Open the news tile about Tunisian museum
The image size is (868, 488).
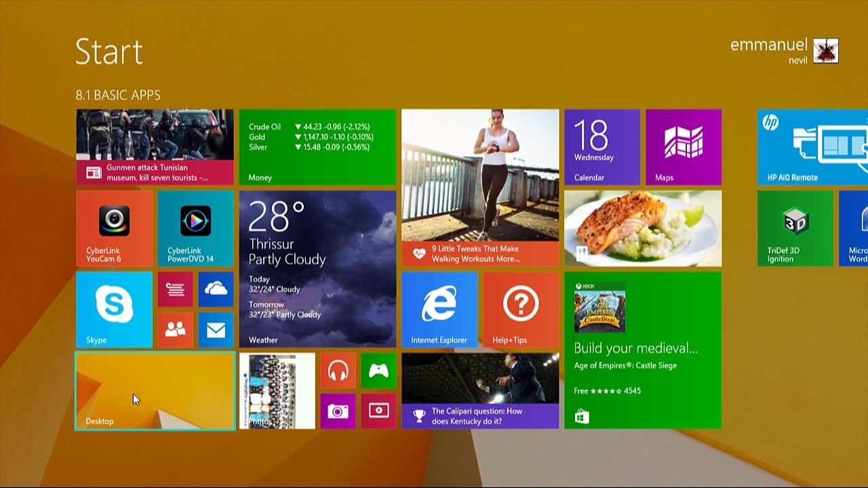pos(155,147)
